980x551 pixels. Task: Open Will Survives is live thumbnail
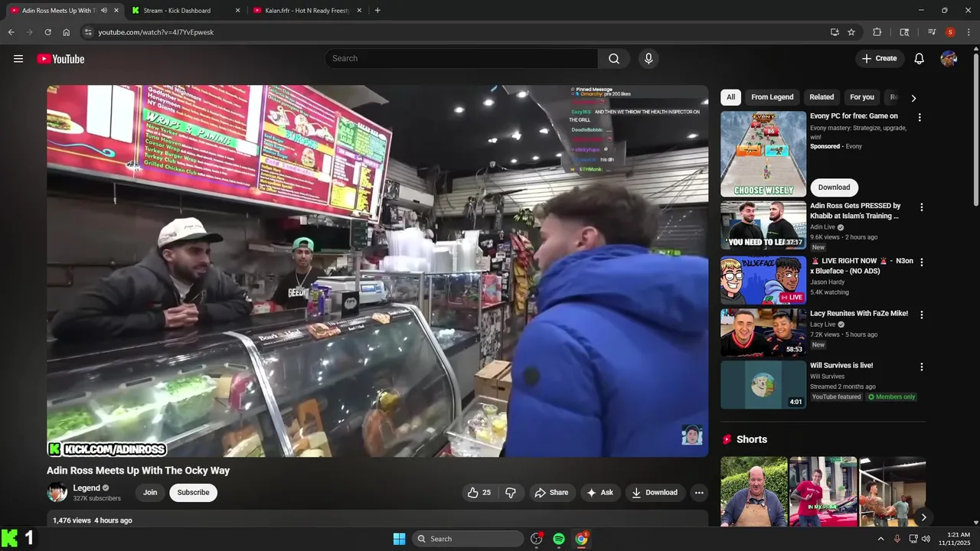point(763,385)
